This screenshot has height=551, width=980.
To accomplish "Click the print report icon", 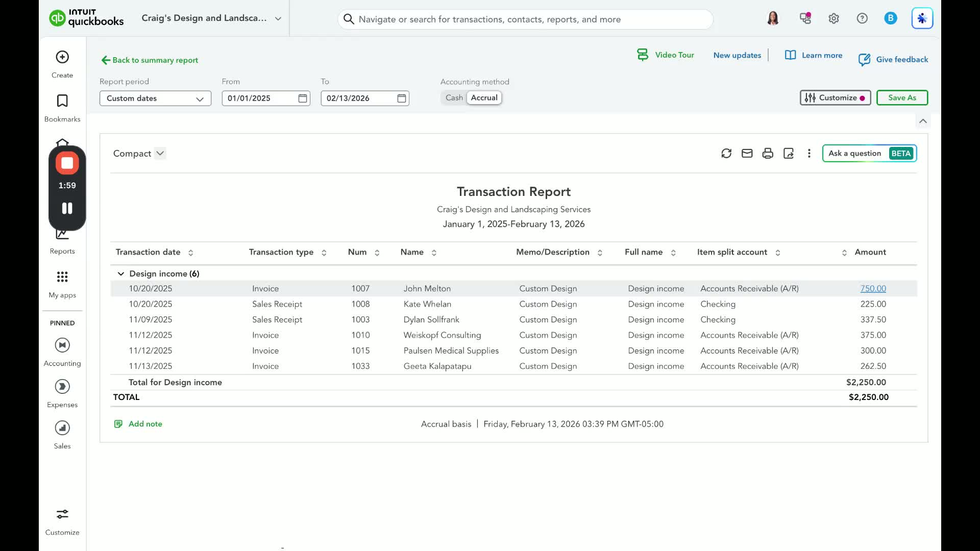I will (x=768, y=154).
